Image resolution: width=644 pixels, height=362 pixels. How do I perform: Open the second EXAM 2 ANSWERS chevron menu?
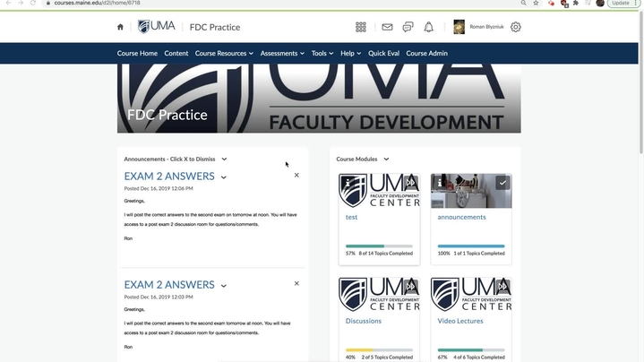pos(223,286)
